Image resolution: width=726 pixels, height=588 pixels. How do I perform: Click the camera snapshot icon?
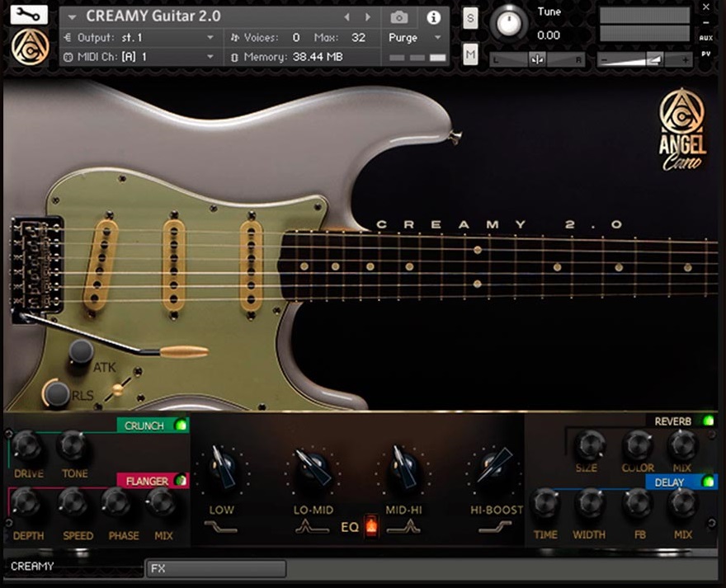[x=399, y=17]
